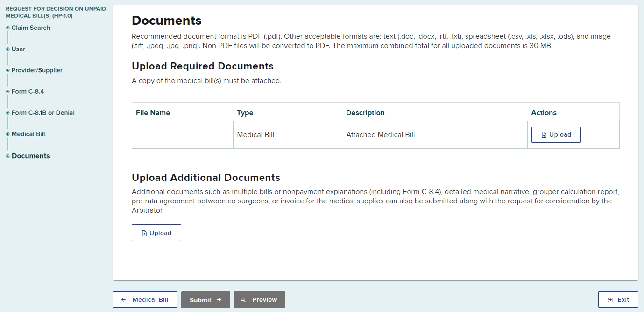The width and height of the screenshot is (644, 312).
Task: Click the Claim Search step bullet marker
Action: pos(7,28)
